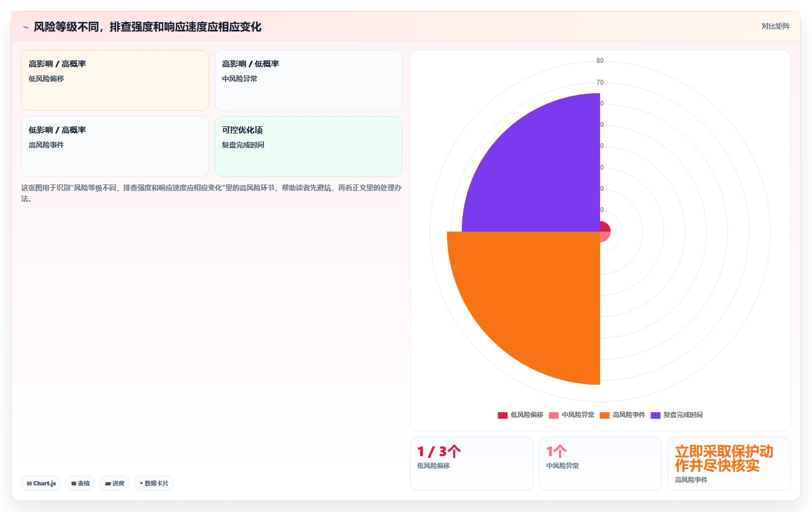Click the 复盘完成时间 text in green card
This screenshot has height=512, width=812.
pos(243,145)
